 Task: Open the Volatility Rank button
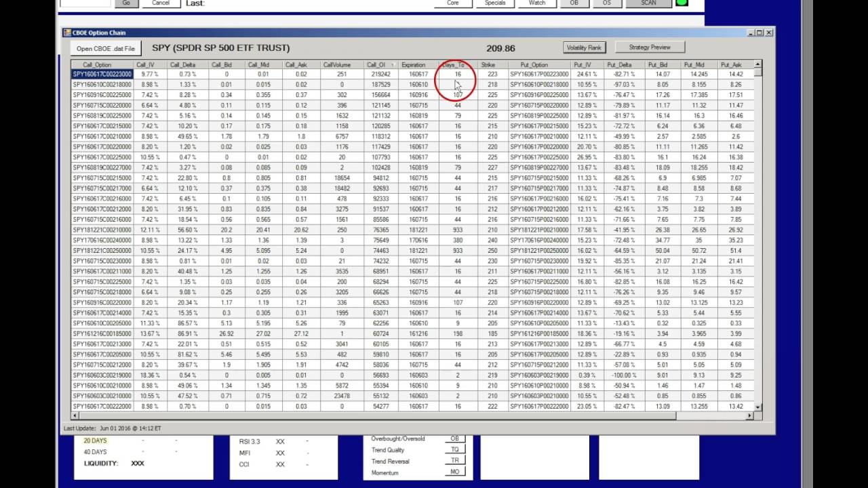coord(584,47)
